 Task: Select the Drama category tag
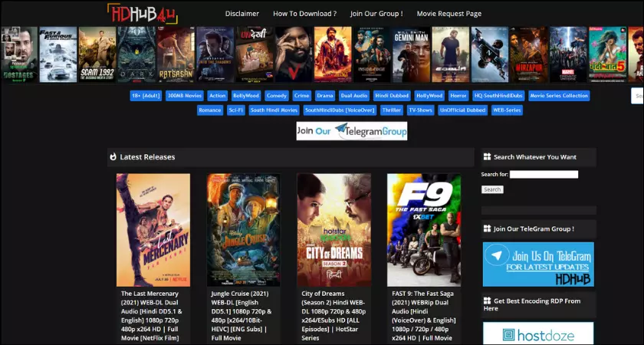coord(325,96)
